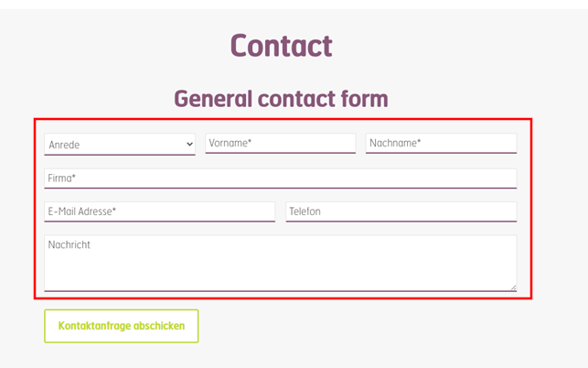Click the Telefon placeholder text

click(305, 211)
